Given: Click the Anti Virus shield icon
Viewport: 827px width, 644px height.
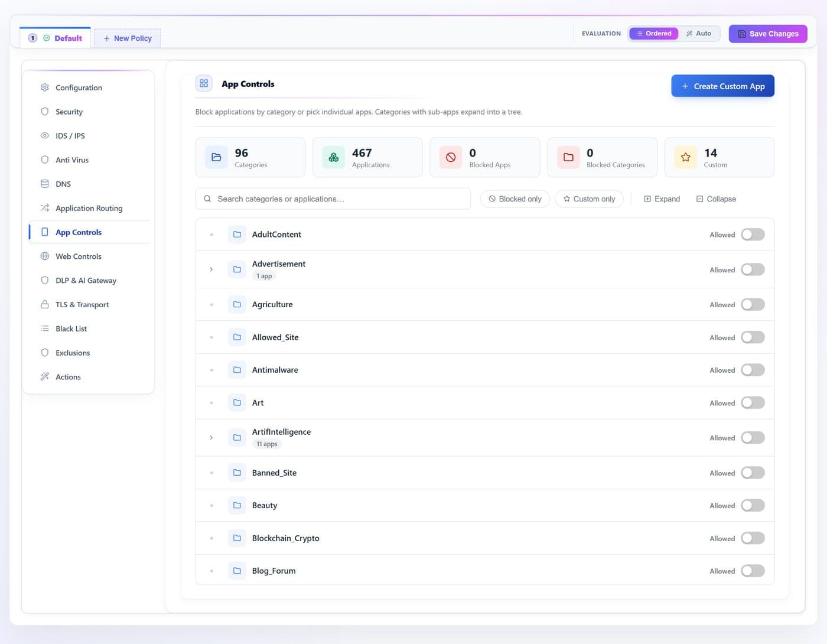Looking at the screenshot, I should tap(44, 160).
